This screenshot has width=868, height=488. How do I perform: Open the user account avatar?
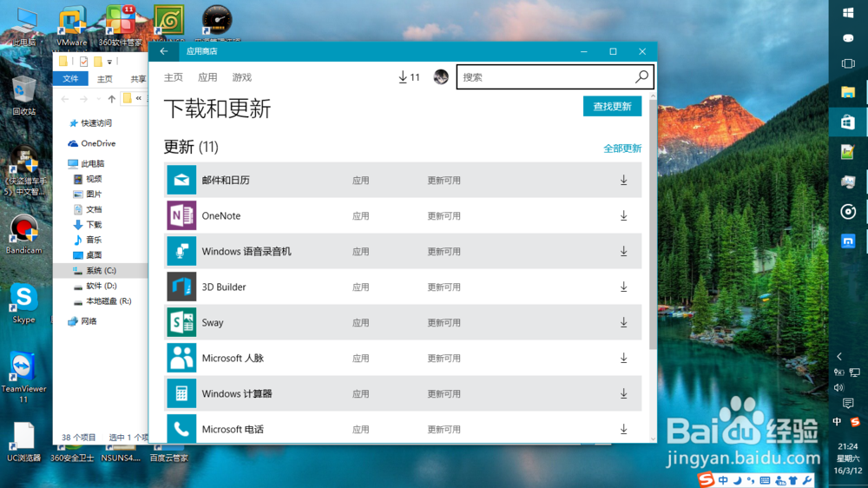441,77
